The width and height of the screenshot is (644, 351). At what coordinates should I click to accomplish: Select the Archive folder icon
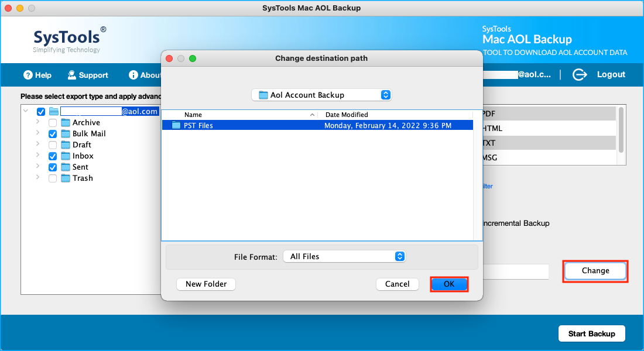[66, 122]
